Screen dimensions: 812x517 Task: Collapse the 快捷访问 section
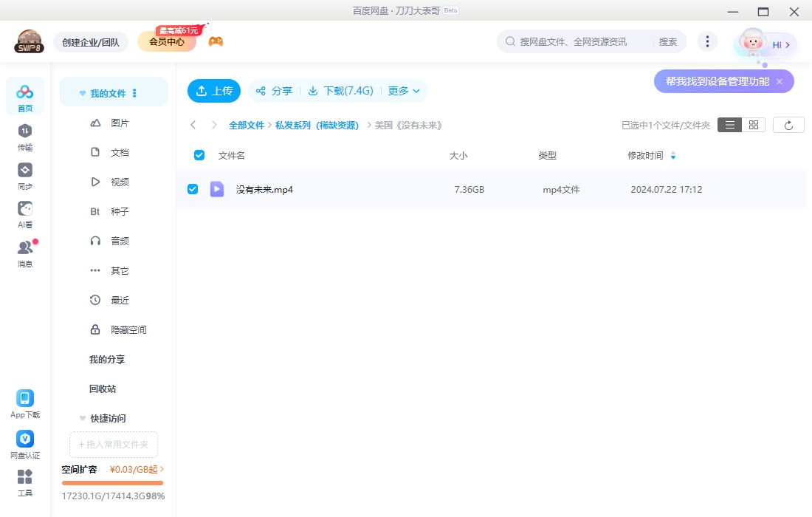83,418
